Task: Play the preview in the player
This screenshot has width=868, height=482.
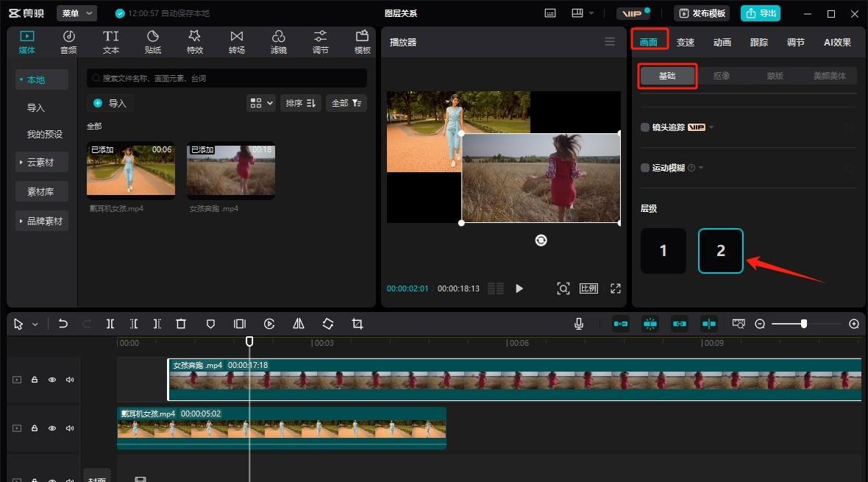Action: [519, 288]
